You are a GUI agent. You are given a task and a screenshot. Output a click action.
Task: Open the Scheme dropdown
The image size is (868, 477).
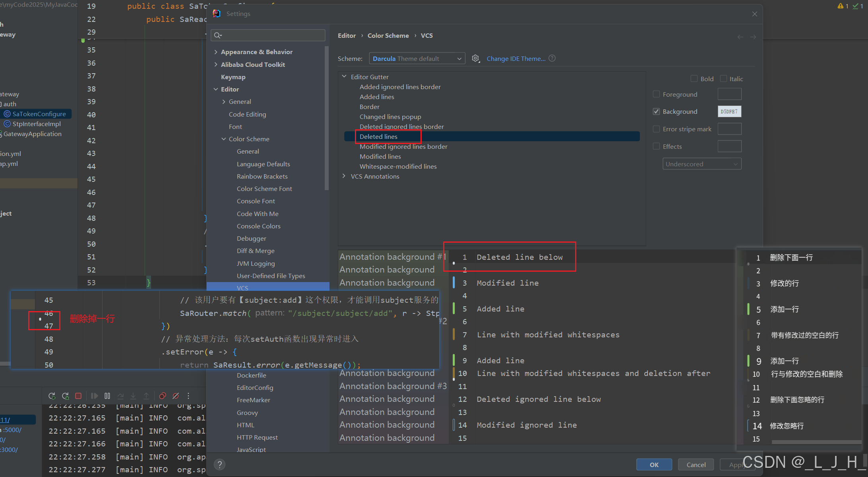(x=417, y=58)
